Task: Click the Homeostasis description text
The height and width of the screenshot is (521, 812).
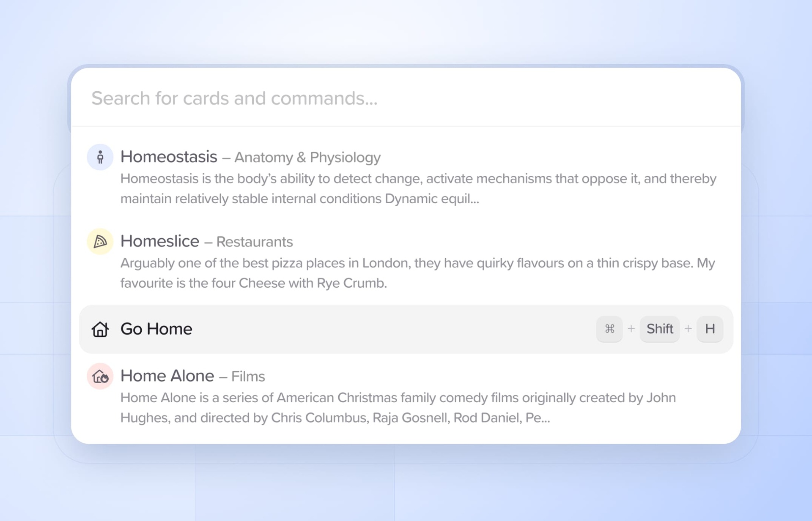Action: pyautogui.click(x=418, y=188)
